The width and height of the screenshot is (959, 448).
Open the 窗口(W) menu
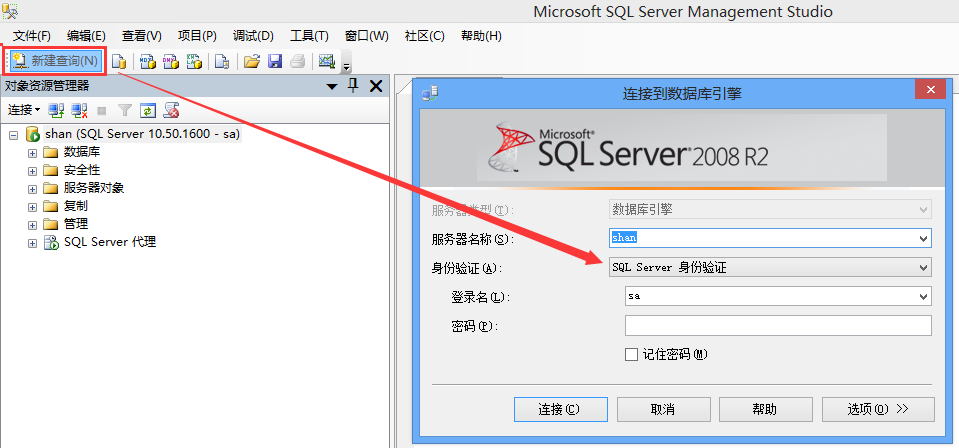[x=367, y=36]
